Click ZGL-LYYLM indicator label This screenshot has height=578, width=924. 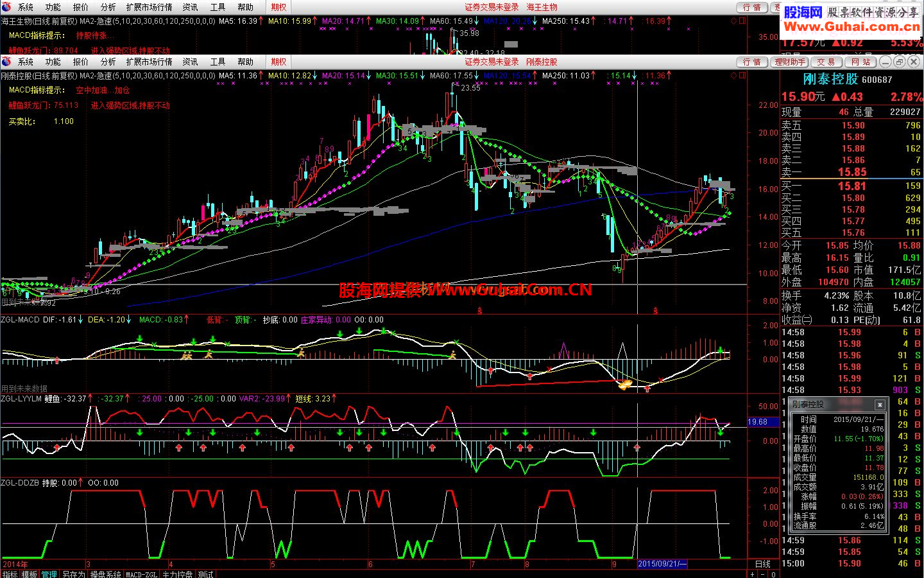(21, 399)
